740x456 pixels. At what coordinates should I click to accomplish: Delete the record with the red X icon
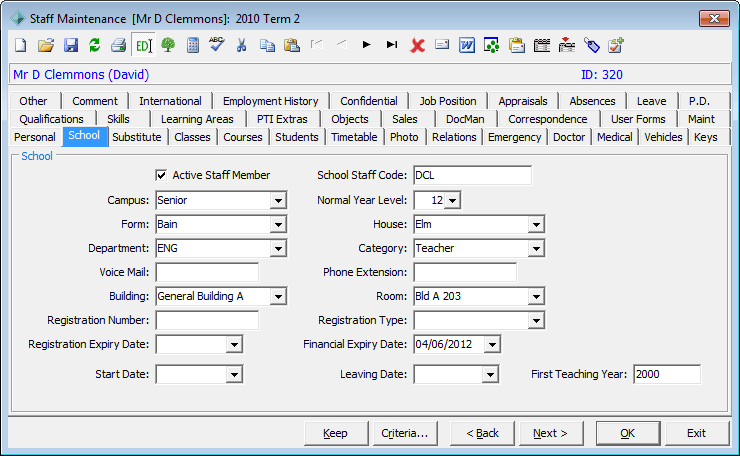point(417,46)
